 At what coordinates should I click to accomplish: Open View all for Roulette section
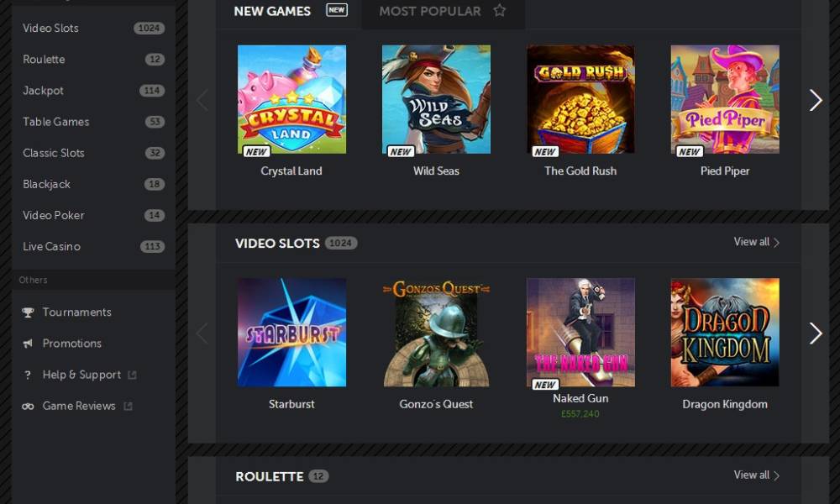pyautogui.click(x=757, y=475)
